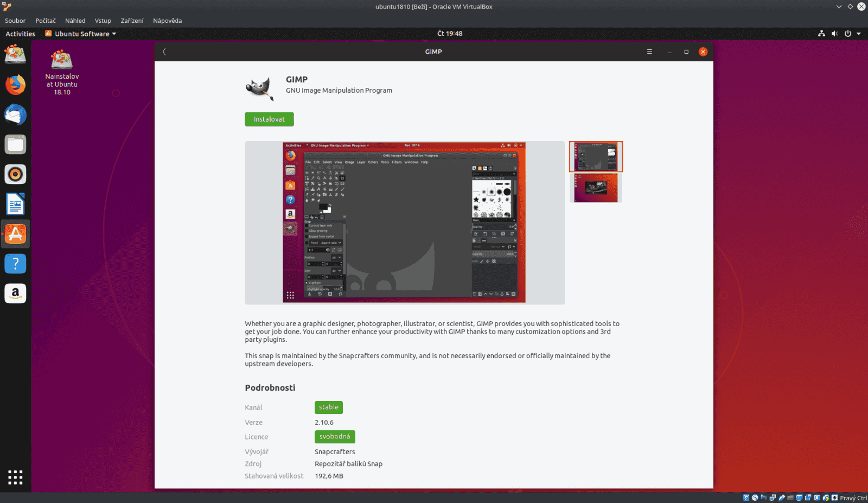Viewport: 868px width, 503px height.
Task: Open the Zařízení menu in VirtualBox
Action: [x=131, y=20]
